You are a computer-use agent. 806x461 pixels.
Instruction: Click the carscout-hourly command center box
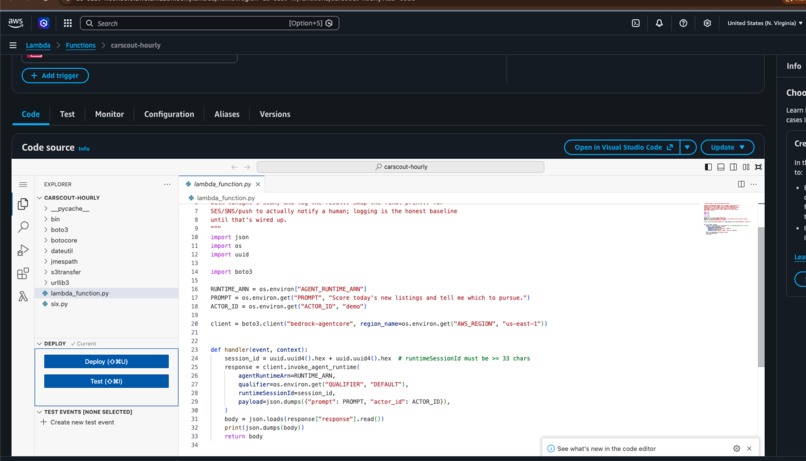pos(400,167)
